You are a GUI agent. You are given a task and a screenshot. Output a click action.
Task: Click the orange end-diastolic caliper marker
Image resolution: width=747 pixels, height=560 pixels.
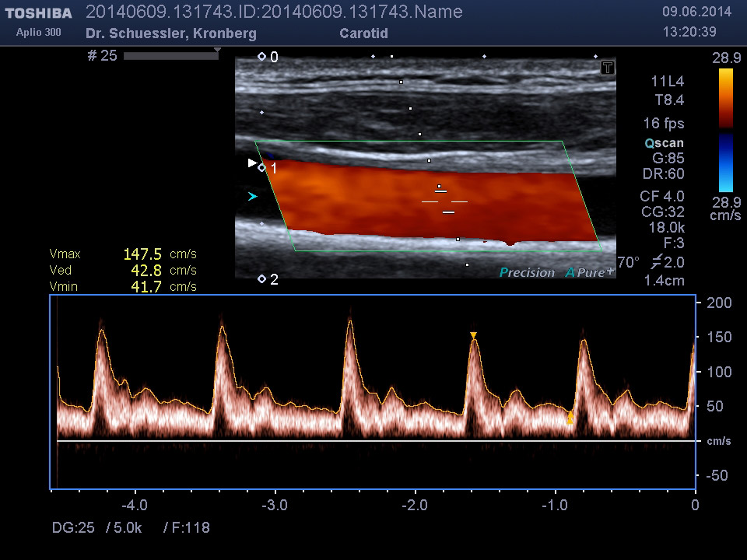tap(570, 418)
